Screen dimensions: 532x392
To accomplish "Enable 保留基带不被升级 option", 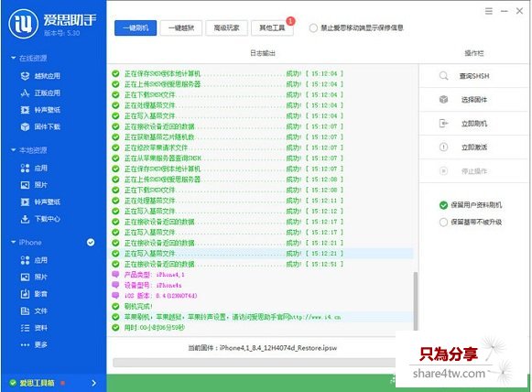I will (443, 223).
